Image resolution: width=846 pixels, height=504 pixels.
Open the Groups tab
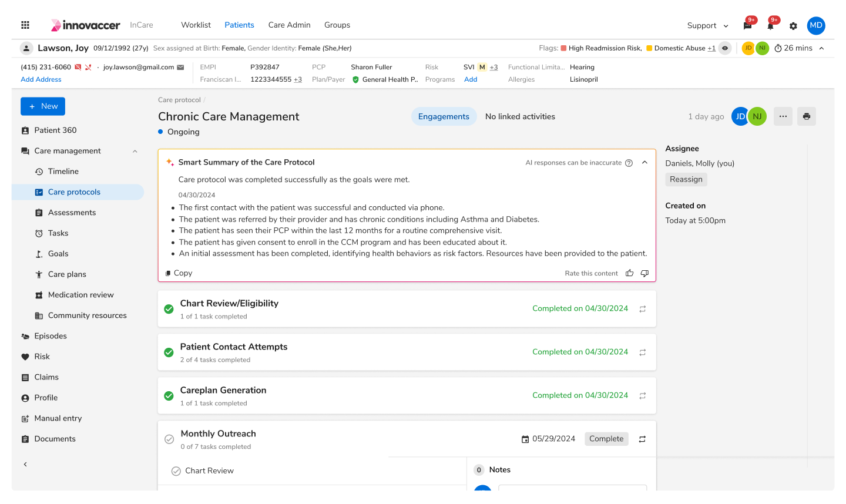[x=337, y=25]
